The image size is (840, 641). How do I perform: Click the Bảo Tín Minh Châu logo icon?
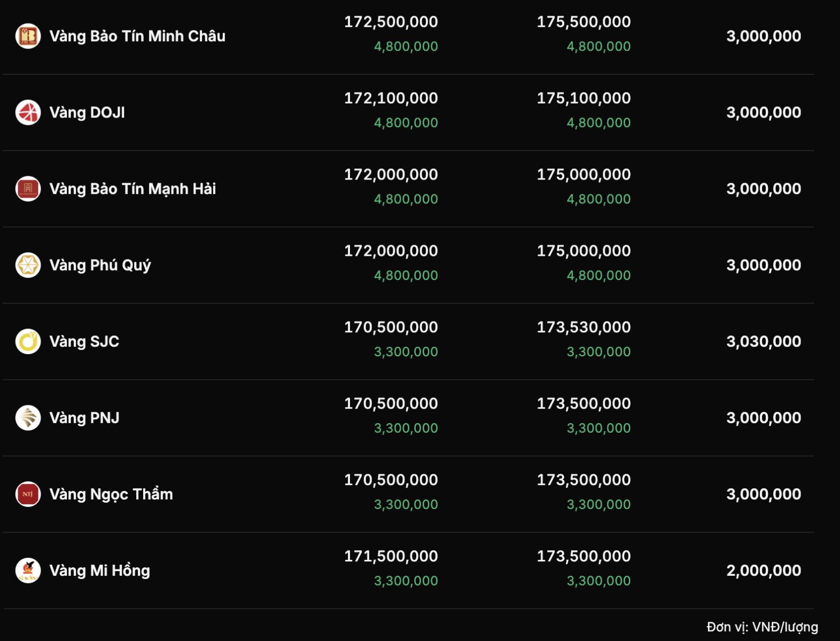(x=28, y=36)
